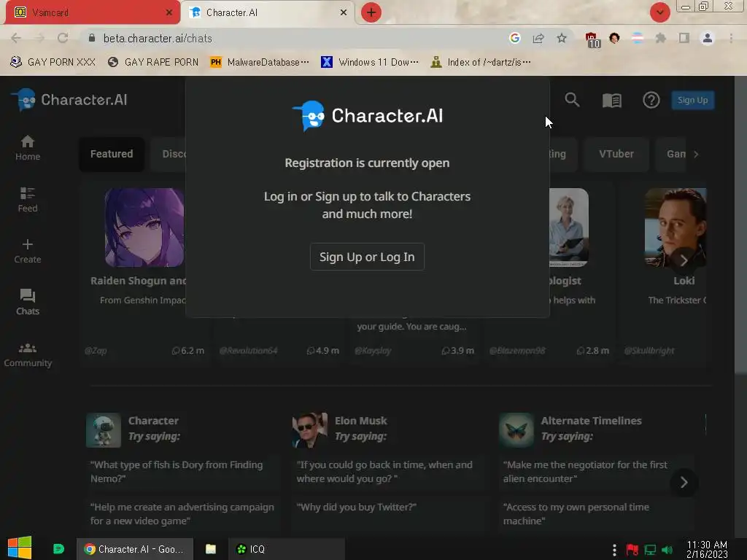The image size is (747, 560).
Task: Open Chats in sidebar
Action: pos(28,302)
